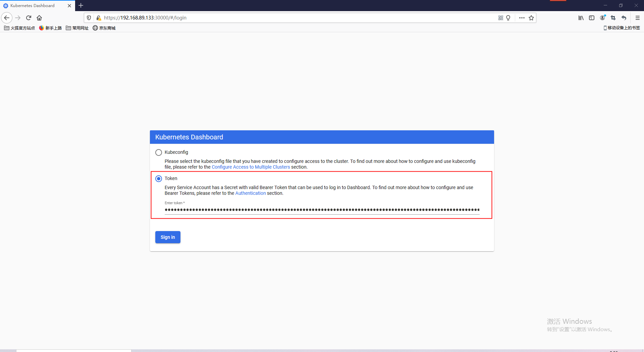Show the sidebars panel
This screenshot has height=352, width=644.
tap(592, 18)
